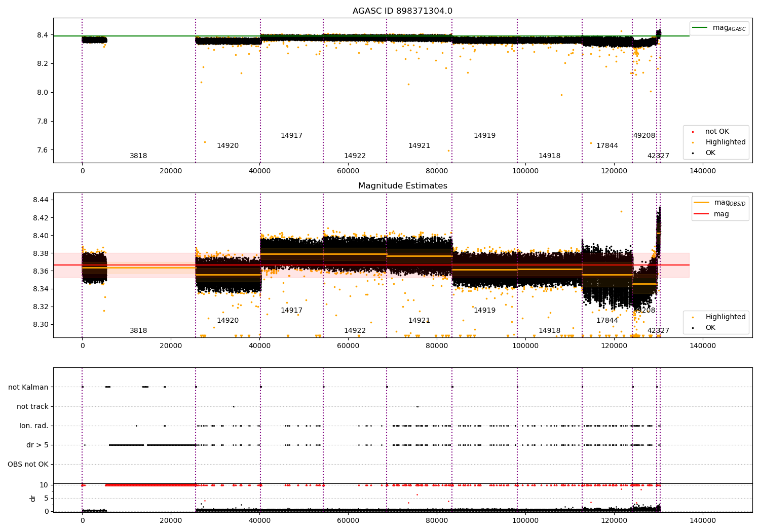760x532 pixels.
Task: Click the green line sample in mag AGASC legend
Action: [x=700, y=28]
